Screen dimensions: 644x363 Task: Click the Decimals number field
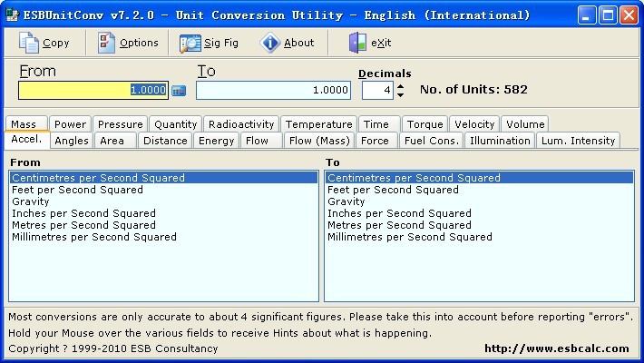(376, 91)
